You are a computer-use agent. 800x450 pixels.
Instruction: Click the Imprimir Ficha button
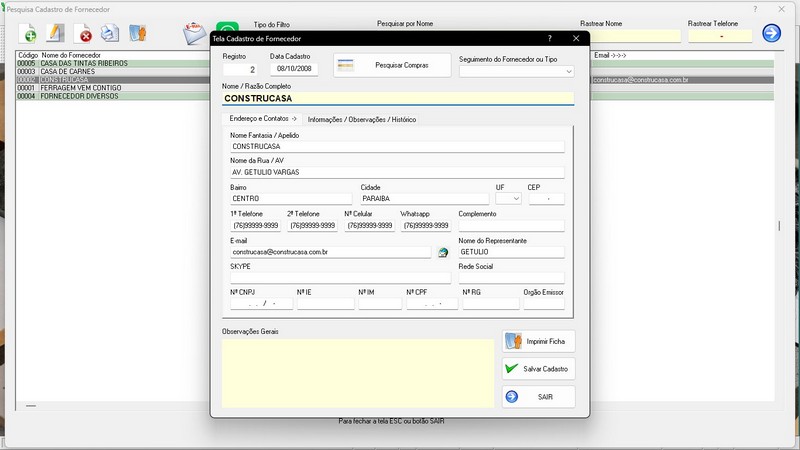pos(538,341)
